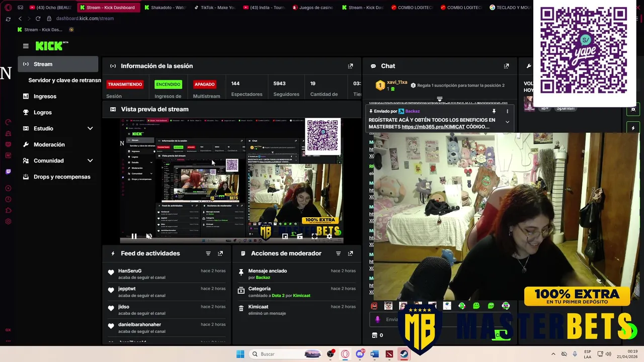Switch to the TikTok browser tab
Viewport: 644px width, 362px height.
(214, 8)
